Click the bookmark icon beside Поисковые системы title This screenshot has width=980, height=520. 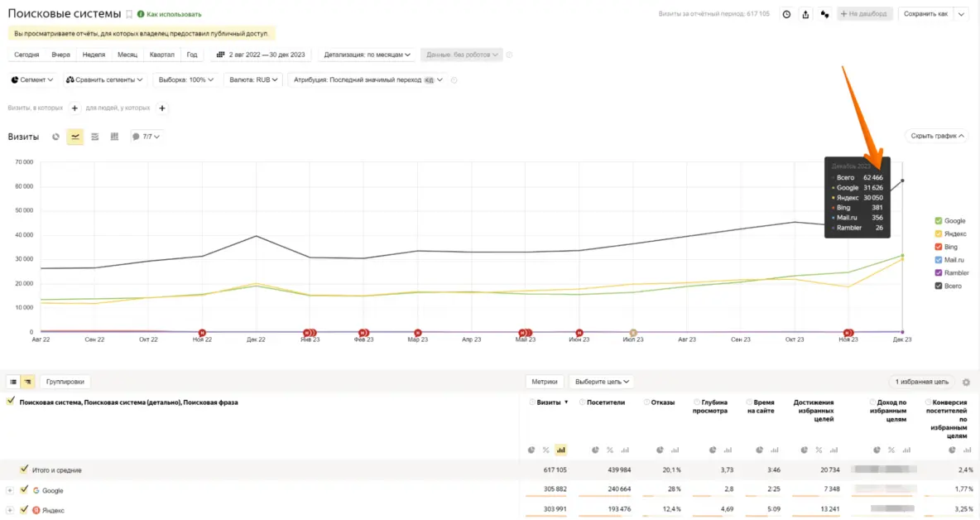129,14
